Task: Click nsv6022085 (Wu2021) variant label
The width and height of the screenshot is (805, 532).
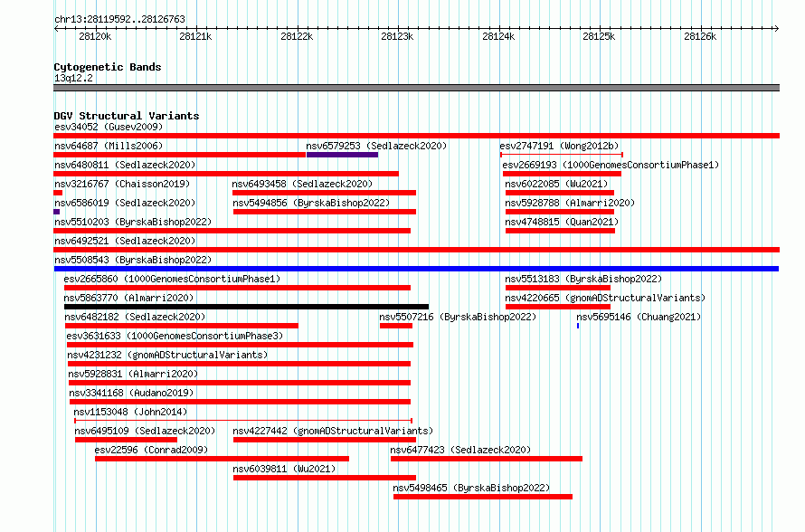Action: 556,184
